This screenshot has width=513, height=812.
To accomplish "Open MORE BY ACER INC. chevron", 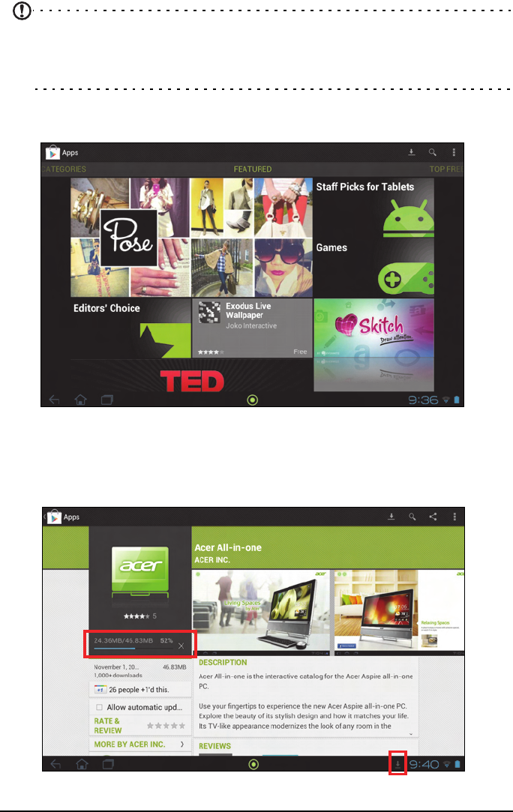I will [x=182, y=745].
